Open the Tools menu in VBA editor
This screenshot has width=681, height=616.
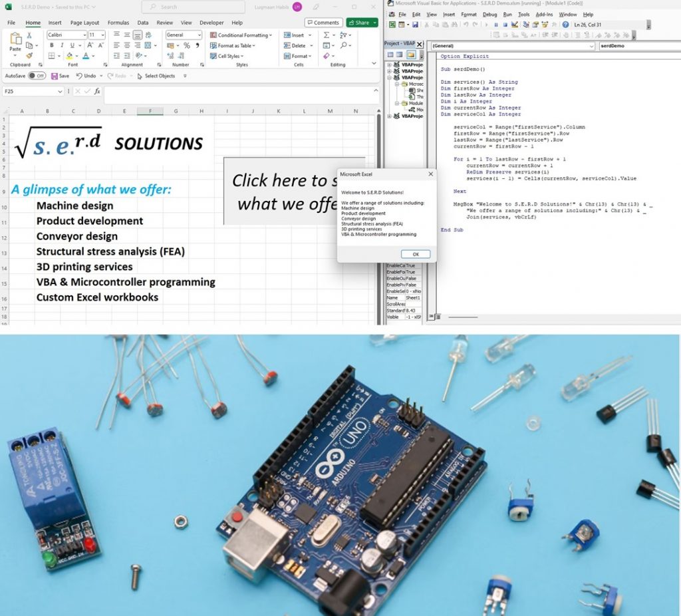click(524, 15)
